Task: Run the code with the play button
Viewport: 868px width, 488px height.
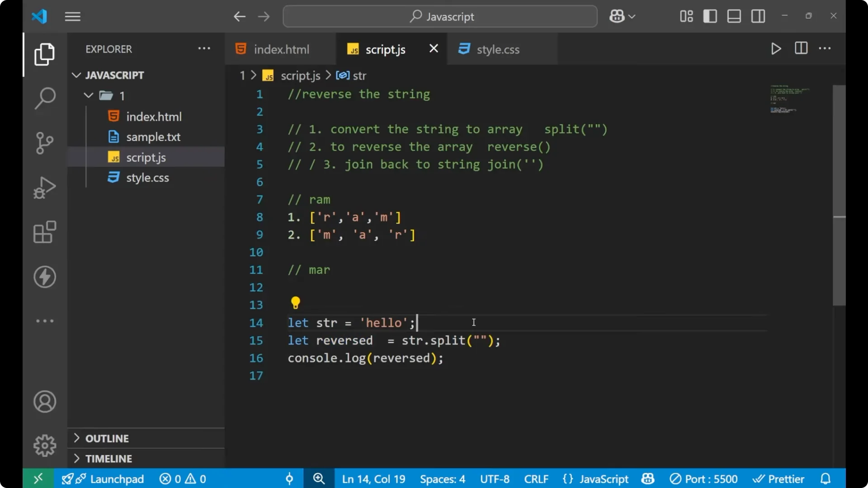Action: (776, 49)
